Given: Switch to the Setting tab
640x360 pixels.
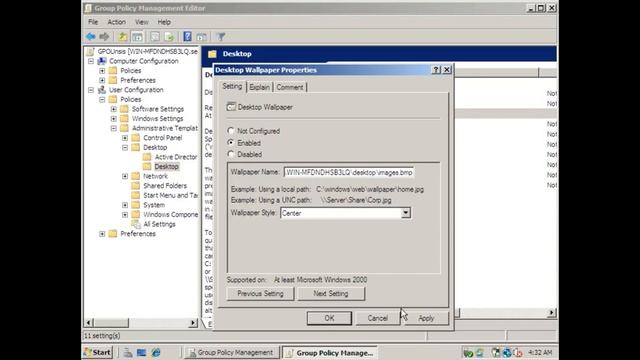Looking at the screenshot, I should click(232, 87).
